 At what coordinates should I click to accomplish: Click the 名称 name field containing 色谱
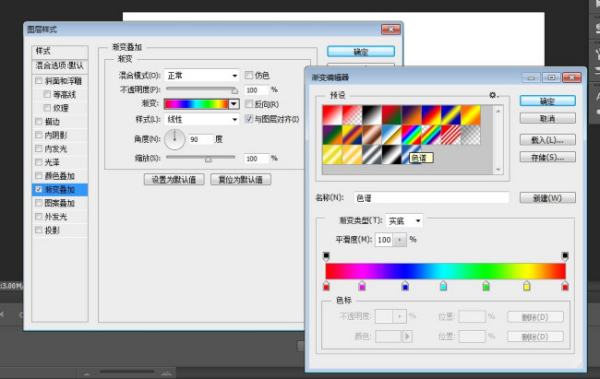pos(431,198)
